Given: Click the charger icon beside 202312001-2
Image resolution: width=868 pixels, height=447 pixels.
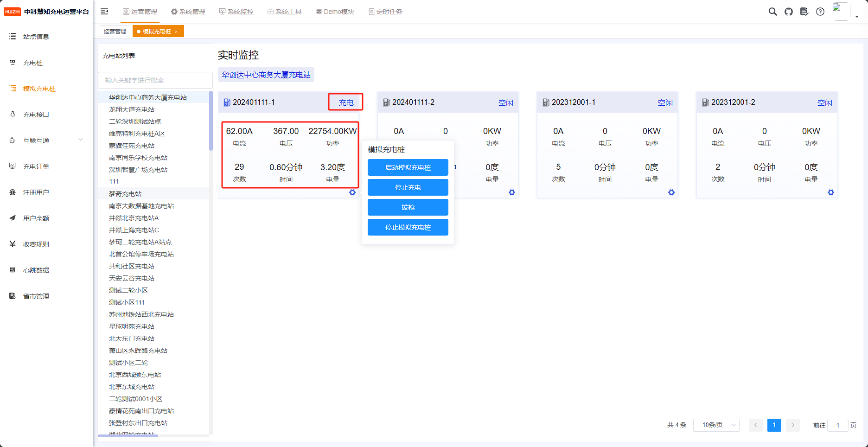Looking at the screenshot, I should click(x=705, y=102).
